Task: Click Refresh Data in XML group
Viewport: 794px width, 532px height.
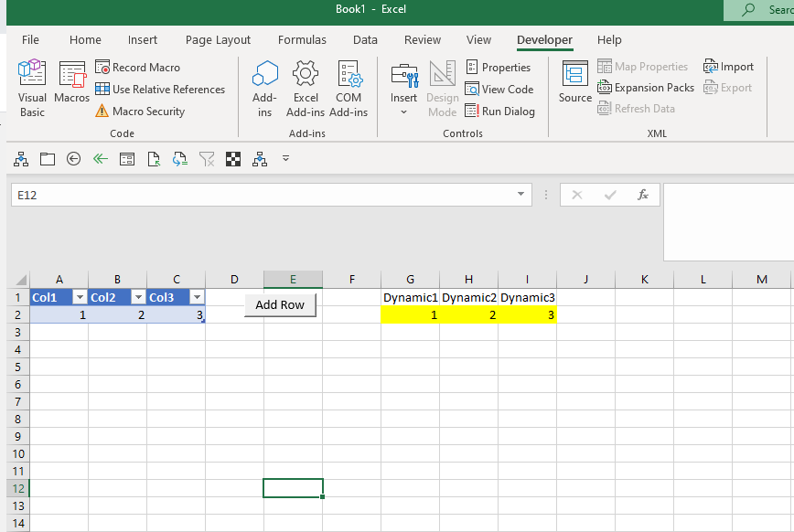Action: [x=636, y=109]
